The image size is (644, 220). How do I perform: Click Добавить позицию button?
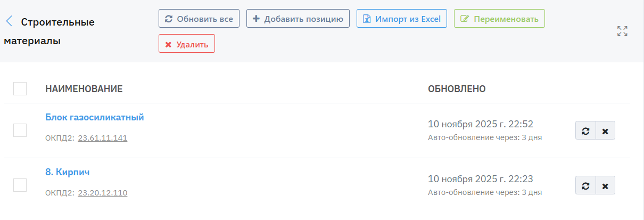(298, 19)
